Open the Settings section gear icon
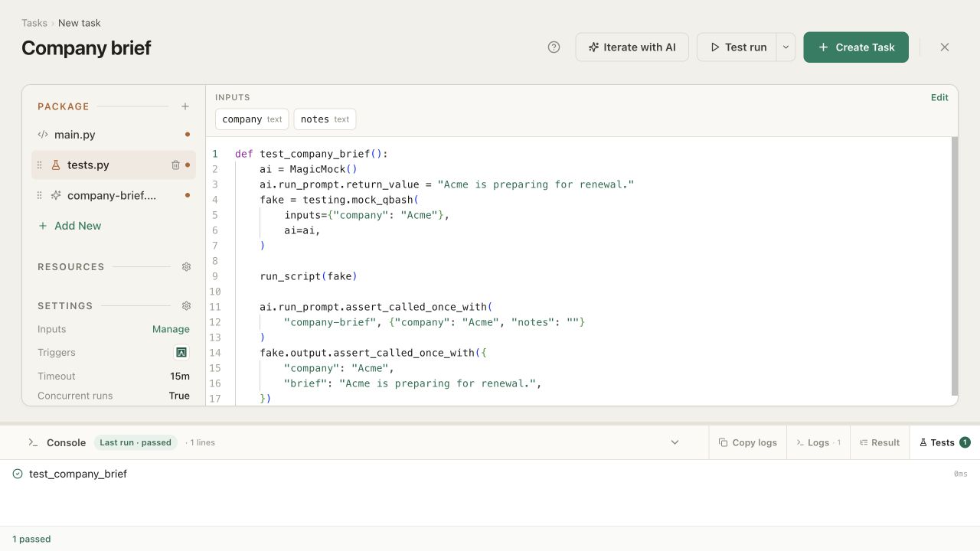980x551 pixels. click(186, 305)
